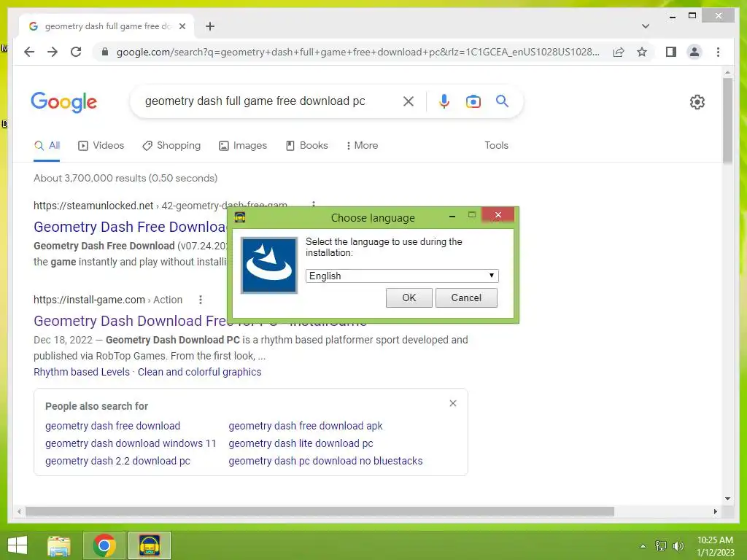Viewport: 747px width, 560px height.
Task: Open the volume tray icon
Action: [678, 546]
